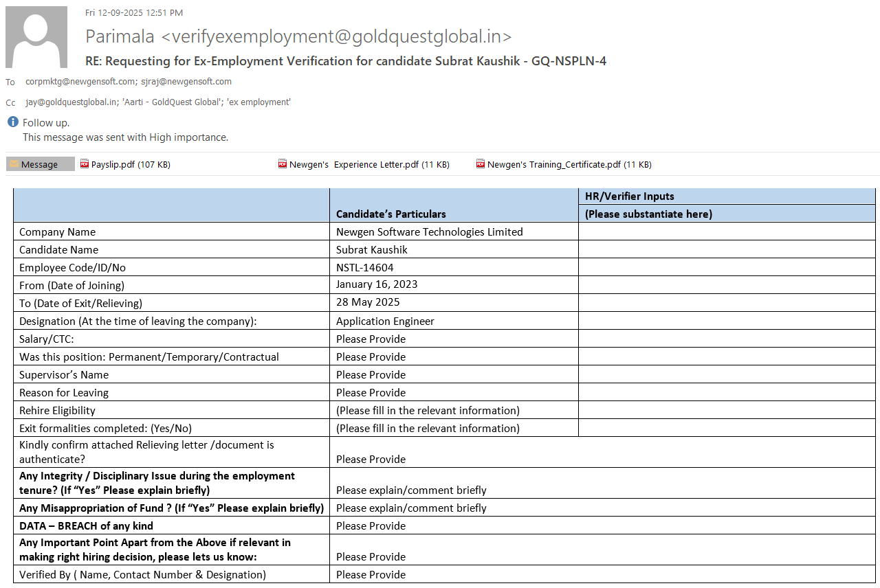Select recipient corpmktg@newgensoft.com
880x588 pixels.
pyautogui.click(x=80, y=81)
